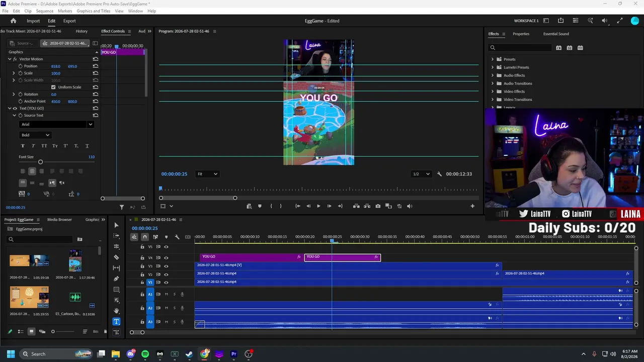This screenshot has width=644, height=362.
Task: Choose the Pen tool
Action: [x=116, y=279]
